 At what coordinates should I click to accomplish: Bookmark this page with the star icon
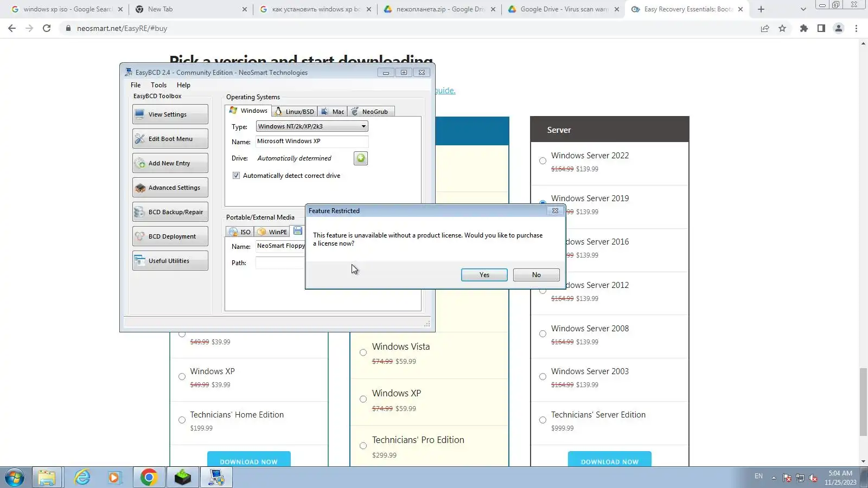(782, 28)
